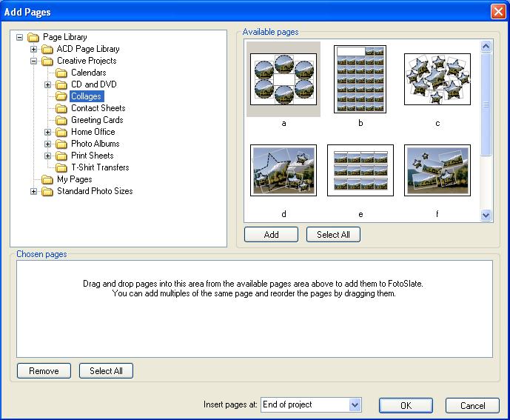
Task: Select the Greeting Cards tree item
Action: [97, 120]
